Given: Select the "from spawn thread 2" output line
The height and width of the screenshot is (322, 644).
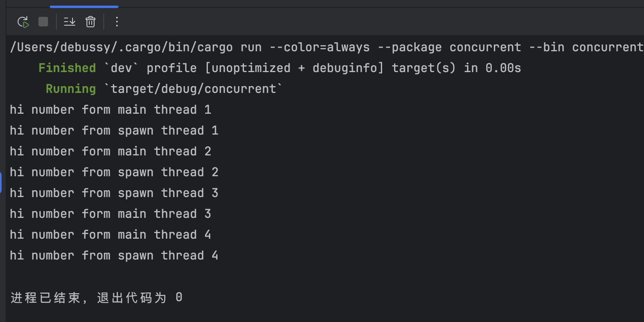Looking at the screenshot, I should (114, 172).
